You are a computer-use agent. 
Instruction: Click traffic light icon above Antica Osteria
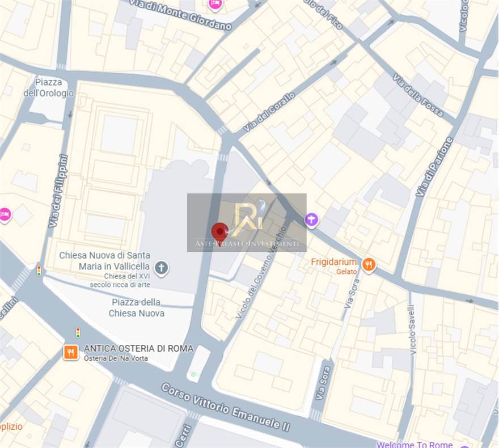(x=78, y=332)
